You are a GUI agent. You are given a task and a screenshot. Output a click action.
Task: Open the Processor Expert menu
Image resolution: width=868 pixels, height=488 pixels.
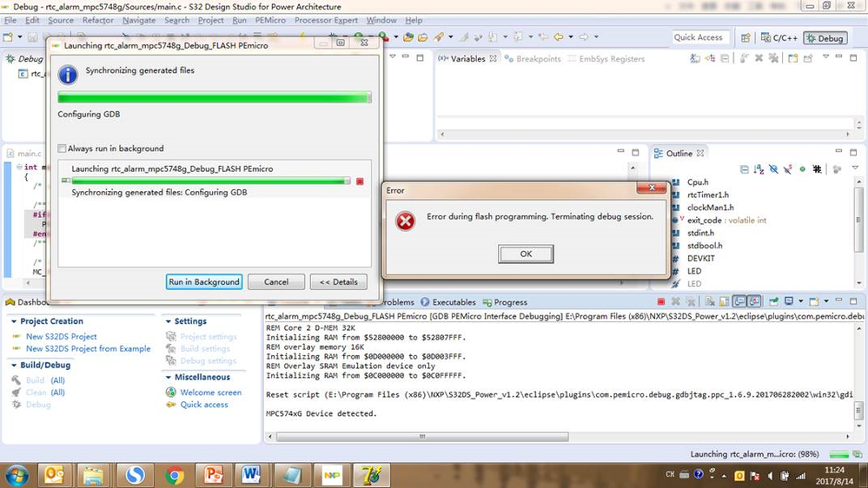point(326,20)
